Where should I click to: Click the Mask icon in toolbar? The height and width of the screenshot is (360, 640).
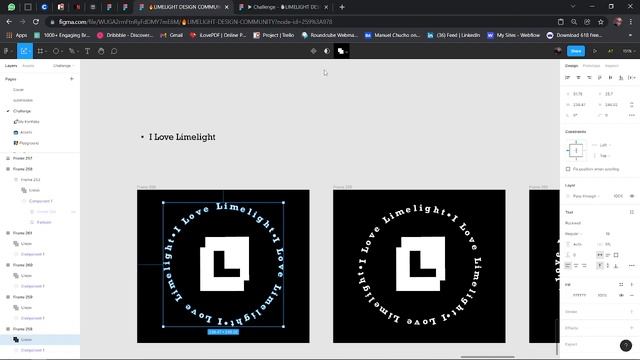pos(327,51)
